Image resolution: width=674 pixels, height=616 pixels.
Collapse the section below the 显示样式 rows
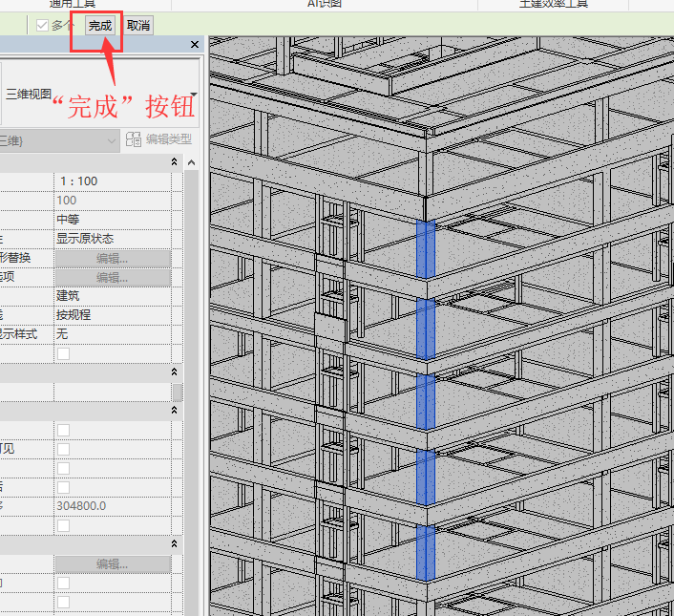[x=174, y=372]
